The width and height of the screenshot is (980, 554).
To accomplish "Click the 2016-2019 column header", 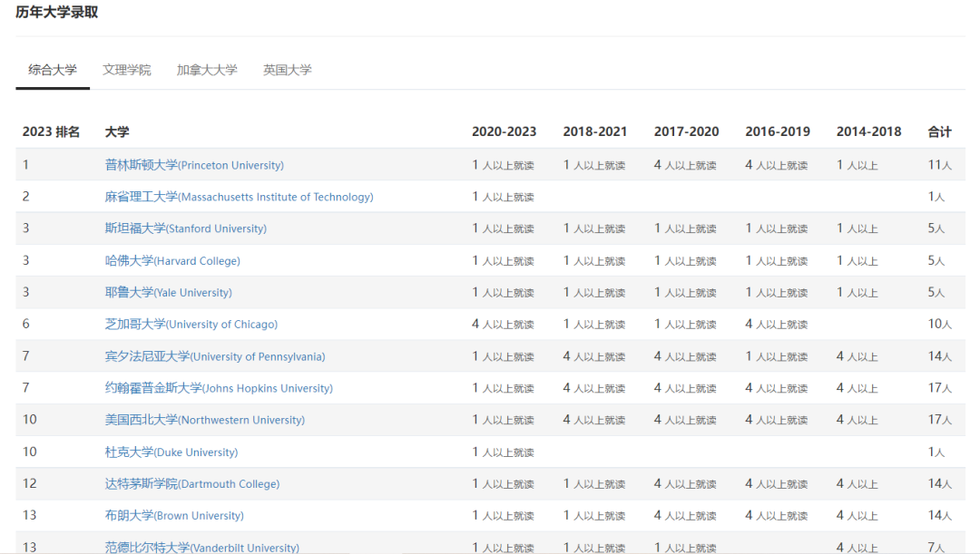I will [x=778, y=131].
